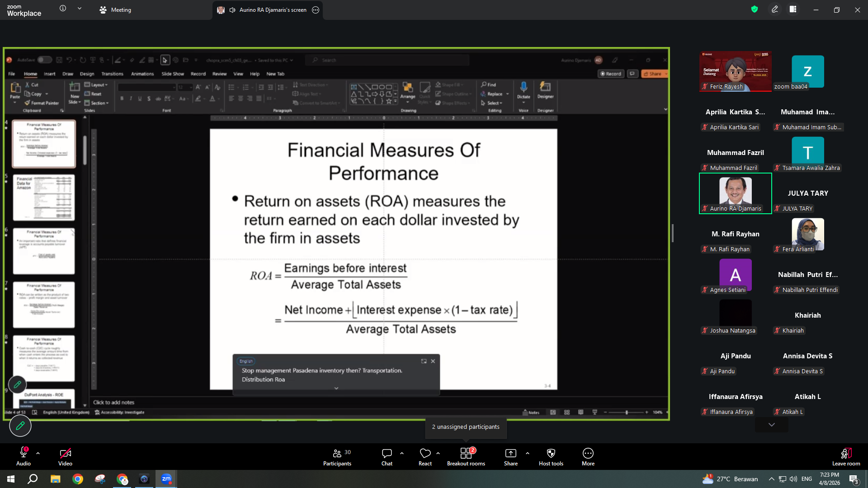Switch to the Meeting tab
This screenshot has height=488, width=868.
pyautogui.click(x=115, y=10)
